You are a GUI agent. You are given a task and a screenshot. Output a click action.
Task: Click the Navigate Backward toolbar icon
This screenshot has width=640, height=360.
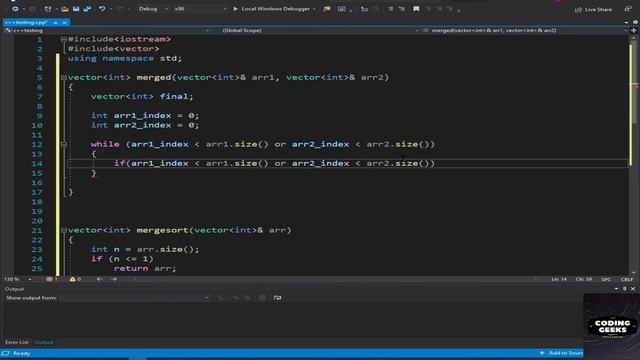pos(15,9)
